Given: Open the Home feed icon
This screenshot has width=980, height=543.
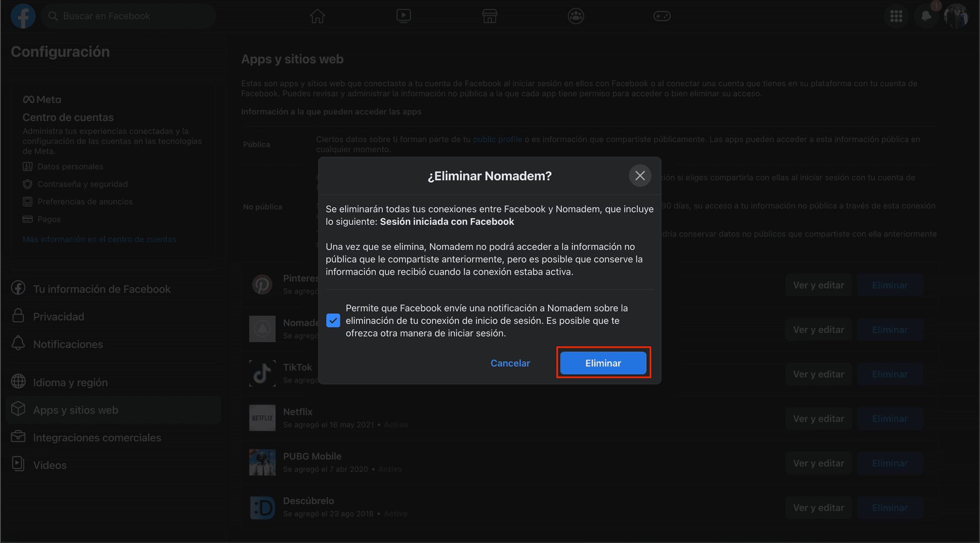Looking at the screenshot, I should pos(317,16).
